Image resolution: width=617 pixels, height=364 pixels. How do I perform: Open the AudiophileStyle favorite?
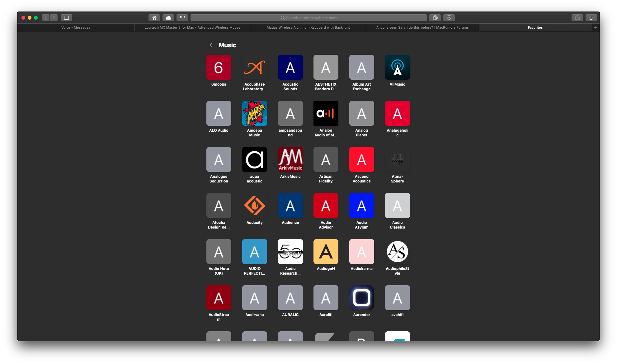397,252
